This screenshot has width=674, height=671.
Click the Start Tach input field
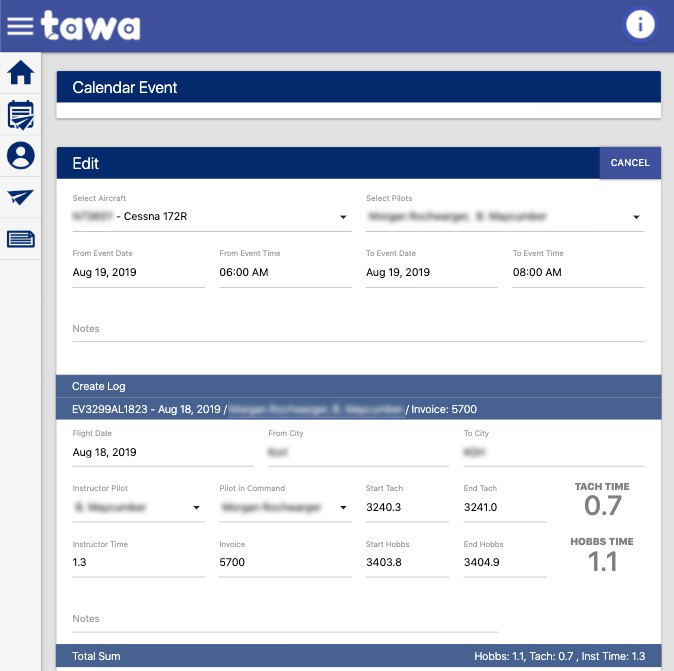[x=407, y=508]
